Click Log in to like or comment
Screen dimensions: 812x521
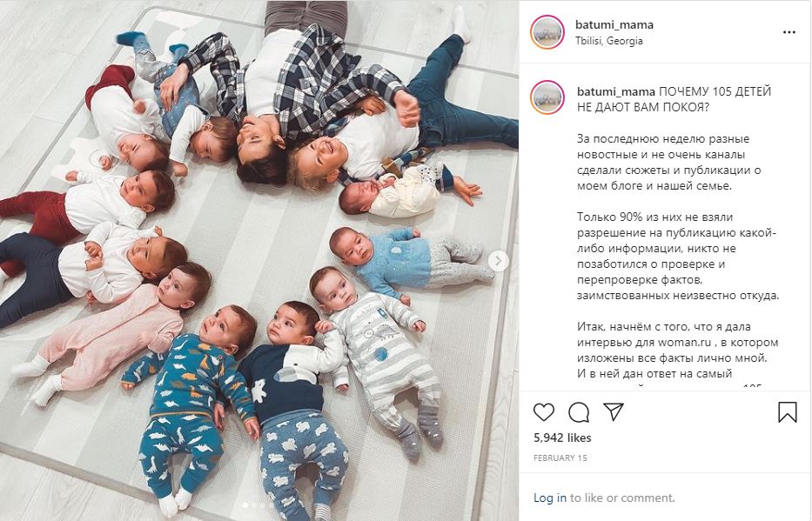point(550,498)
